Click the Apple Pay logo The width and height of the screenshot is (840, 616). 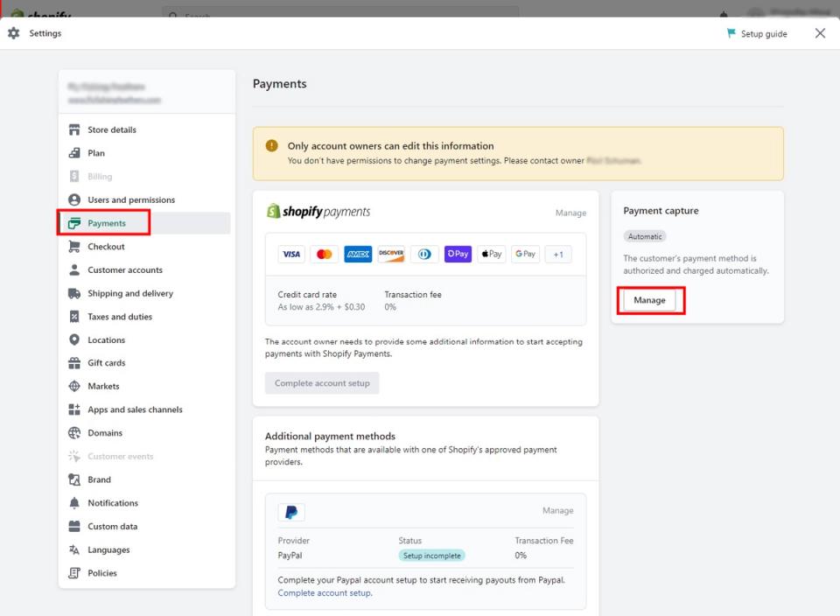click(x=491, y=254)
